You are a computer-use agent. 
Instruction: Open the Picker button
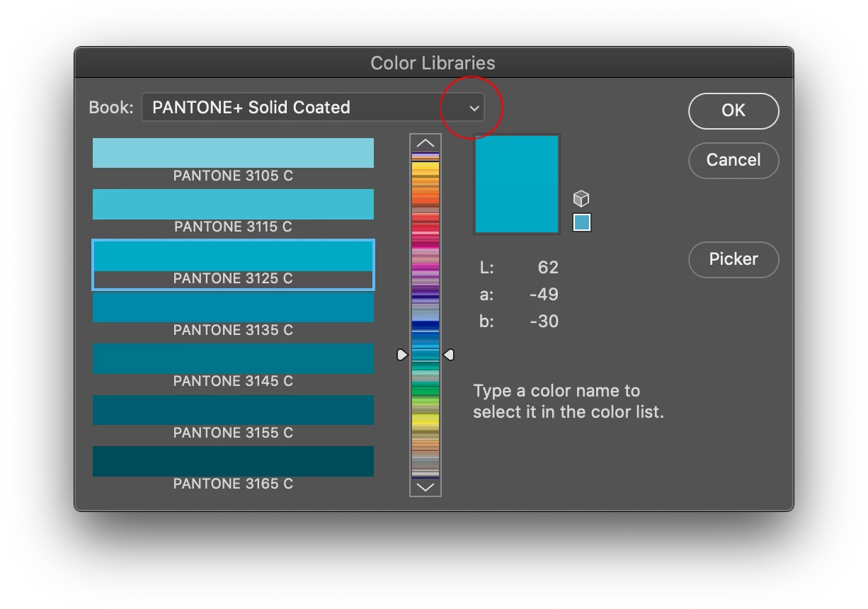coord(733,259)
